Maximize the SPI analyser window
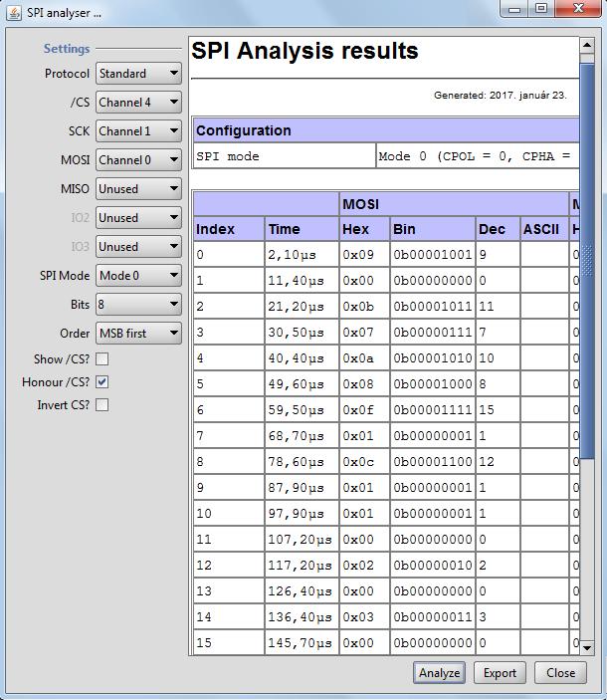Screen dimensions: 607x700 pos(541,9)
